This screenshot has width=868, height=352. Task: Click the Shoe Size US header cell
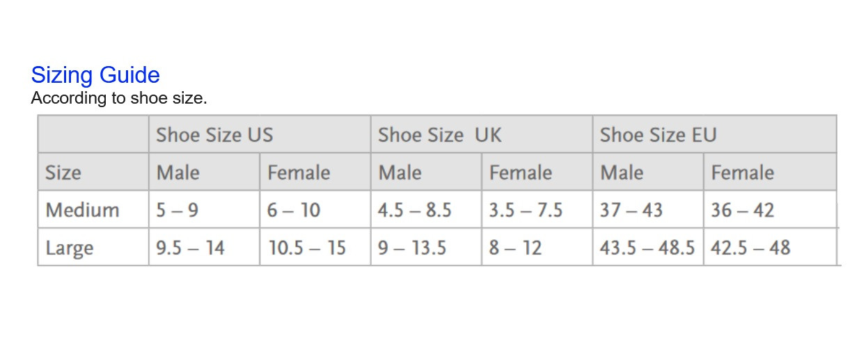pyautogui.click(x=260, y=134)
